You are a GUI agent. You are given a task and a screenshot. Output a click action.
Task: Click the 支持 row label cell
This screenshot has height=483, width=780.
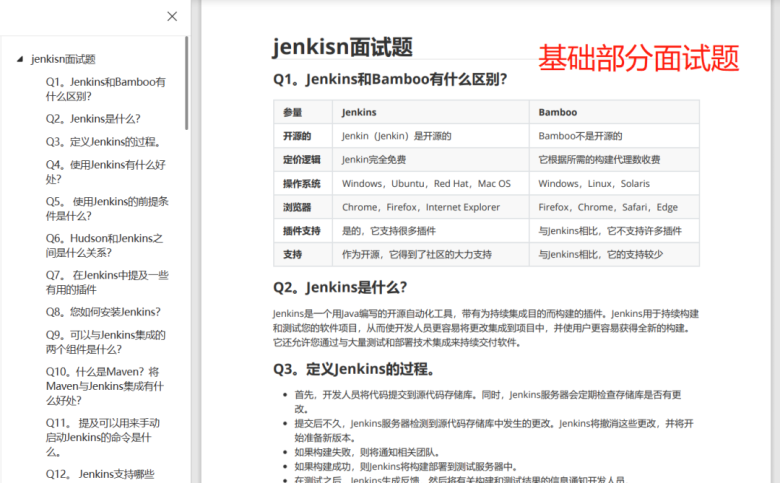click(x=303, y=254)
